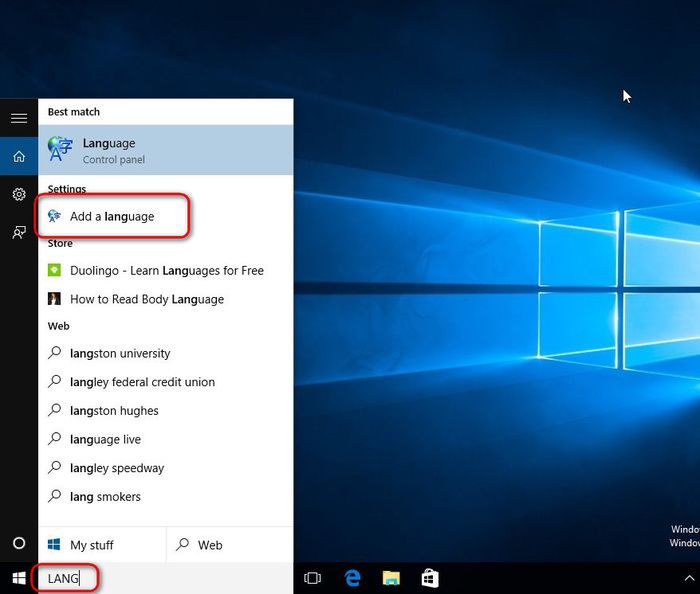Open Duolingo Learn Languages for Free
Viewport: 700px width, 594px height.
coord(166,270)
